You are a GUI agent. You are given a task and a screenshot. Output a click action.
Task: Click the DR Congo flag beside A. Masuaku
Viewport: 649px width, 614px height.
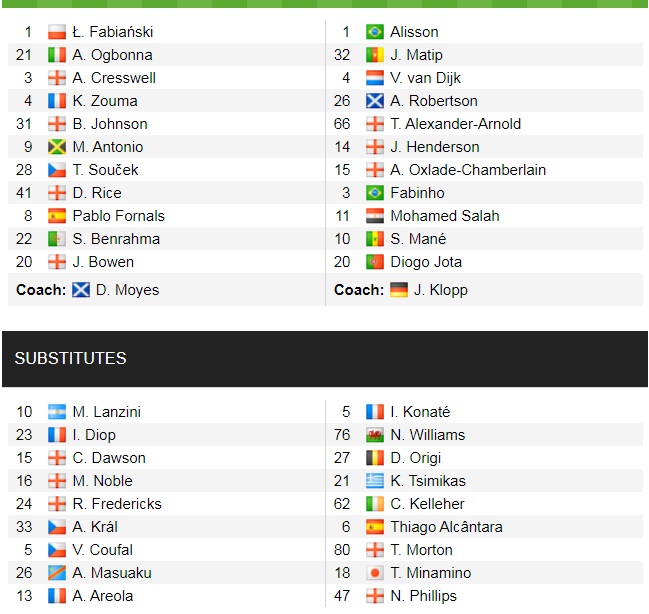click(x=57, y=573)
